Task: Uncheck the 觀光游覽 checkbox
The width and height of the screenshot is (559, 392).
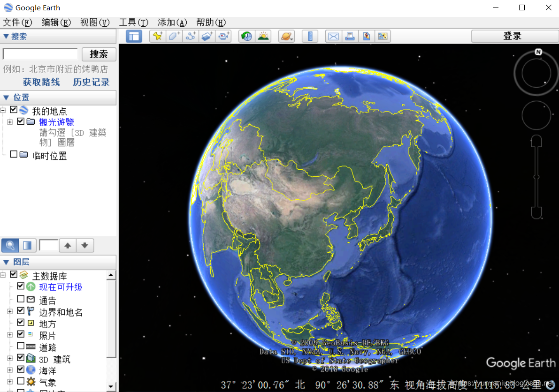Action: [x=21, y=121]
